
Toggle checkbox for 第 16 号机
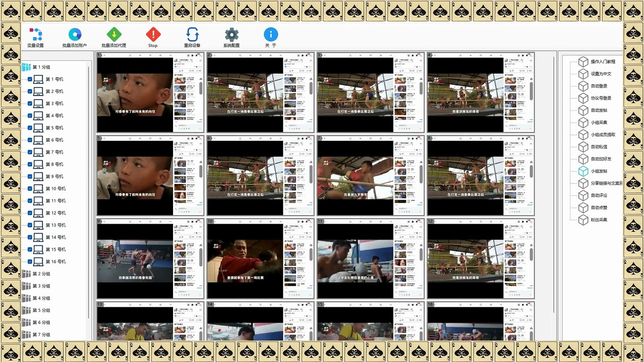(x=30, y=262)
